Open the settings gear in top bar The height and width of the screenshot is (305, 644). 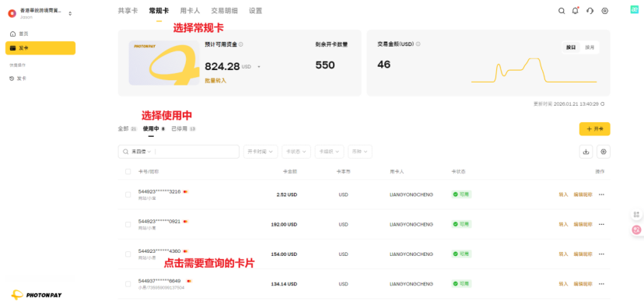coord(605,11)
